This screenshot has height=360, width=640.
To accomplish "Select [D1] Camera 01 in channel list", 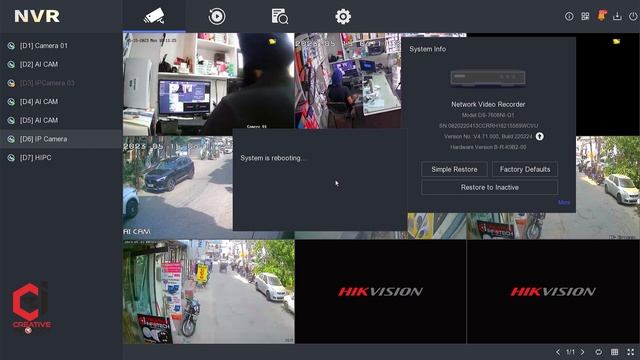I will 61,46.
